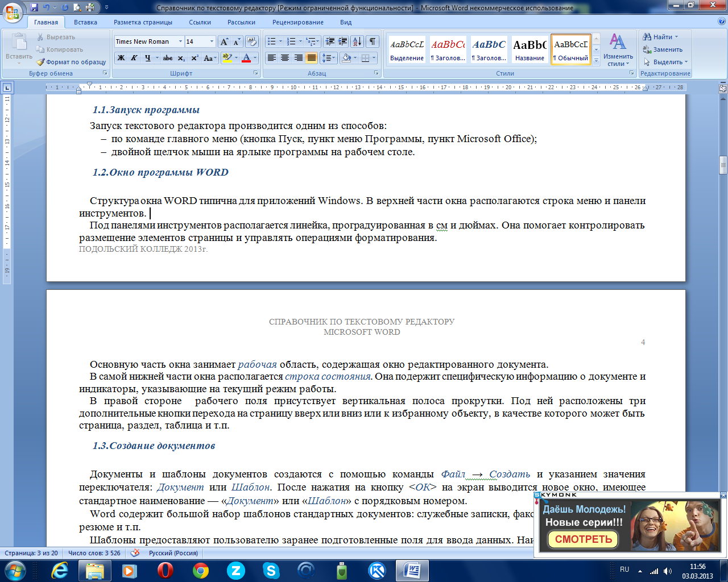Screen dimensions: 728x582
Task: Click the Русский (Россия) language indicator
Action: click(x=173, y=553)
